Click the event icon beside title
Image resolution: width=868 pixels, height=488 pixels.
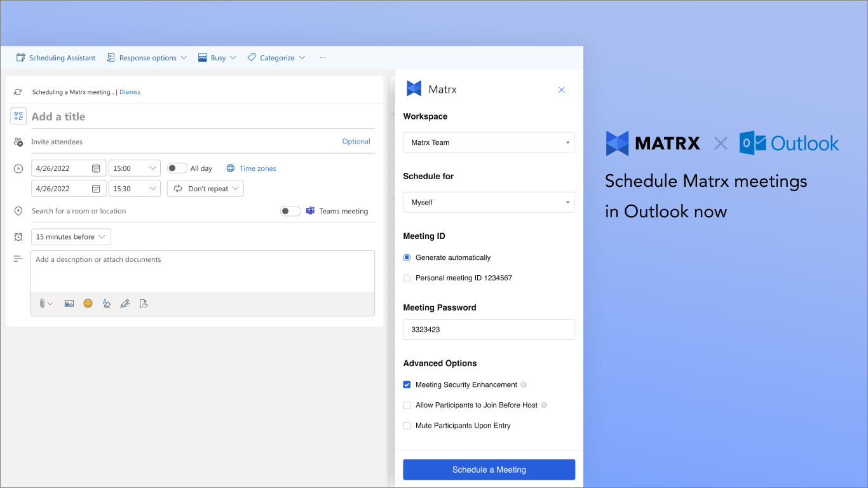[x=18, y=116]
